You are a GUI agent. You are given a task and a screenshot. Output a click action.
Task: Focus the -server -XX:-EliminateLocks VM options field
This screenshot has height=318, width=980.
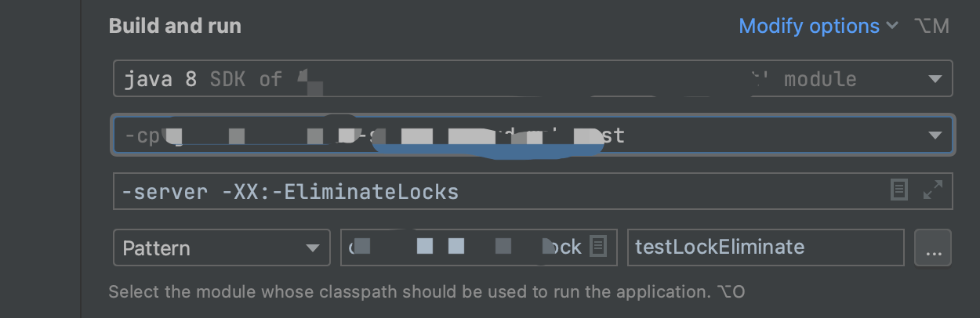click(x=502, y=191)
